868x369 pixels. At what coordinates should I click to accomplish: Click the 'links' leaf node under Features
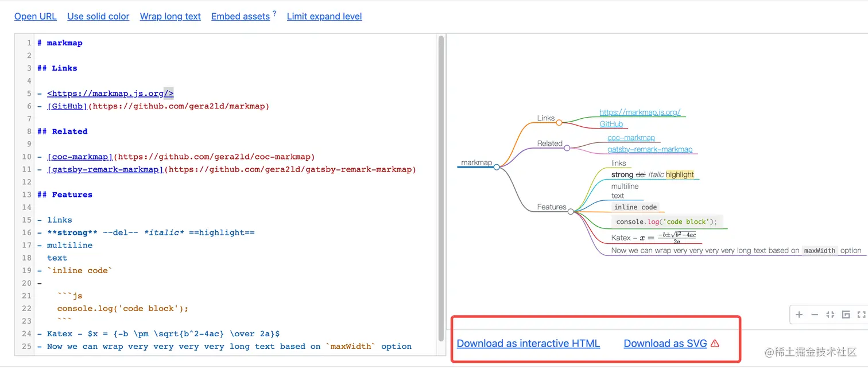point(619,163)
